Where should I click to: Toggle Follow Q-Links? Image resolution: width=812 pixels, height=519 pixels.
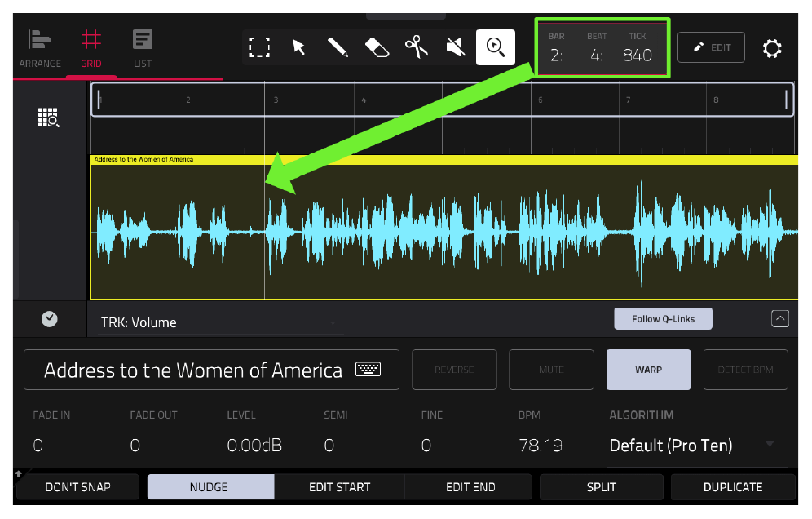663,319
